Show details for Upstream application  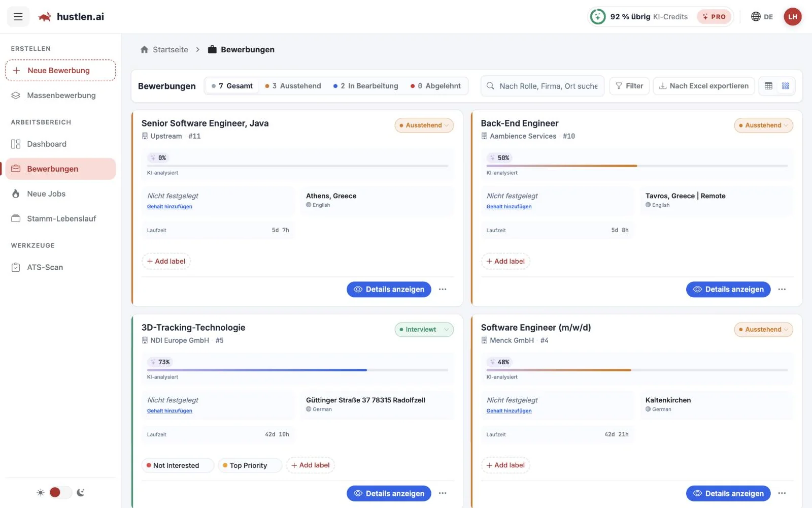(389, 290)
